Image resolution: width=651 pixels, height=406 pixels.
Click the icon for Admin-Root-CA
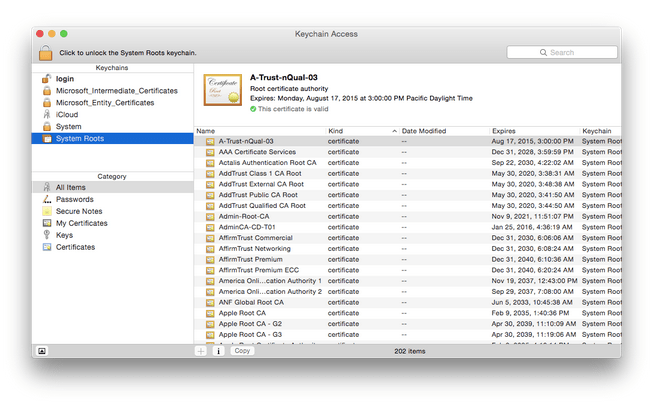[210, 217]
